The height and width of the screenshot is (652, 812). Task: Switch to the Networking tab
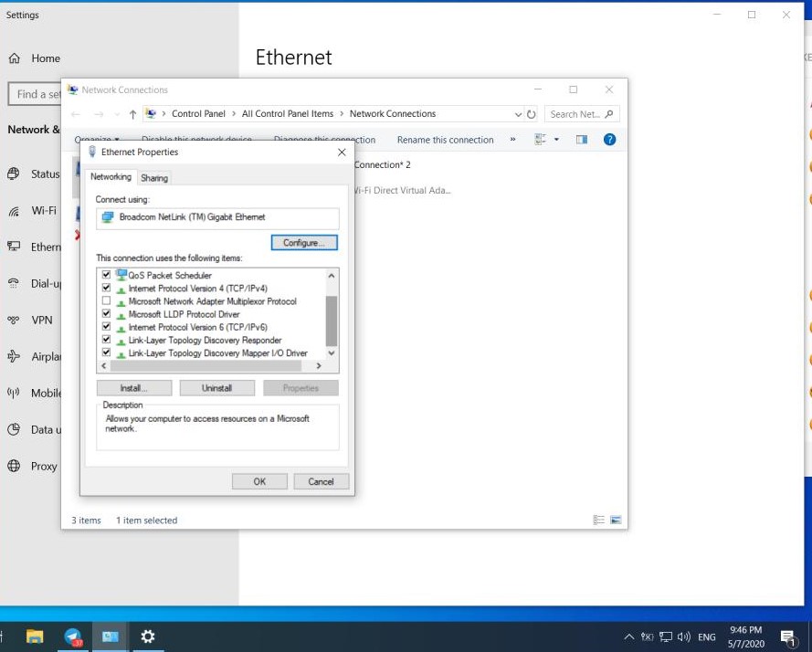pos(111,176)
